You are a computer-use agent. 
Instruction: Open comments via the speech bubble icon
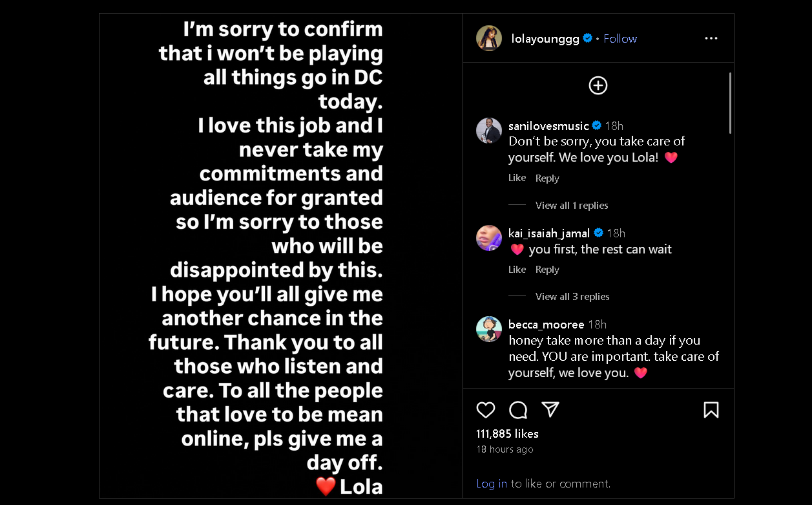click(518, 410)
